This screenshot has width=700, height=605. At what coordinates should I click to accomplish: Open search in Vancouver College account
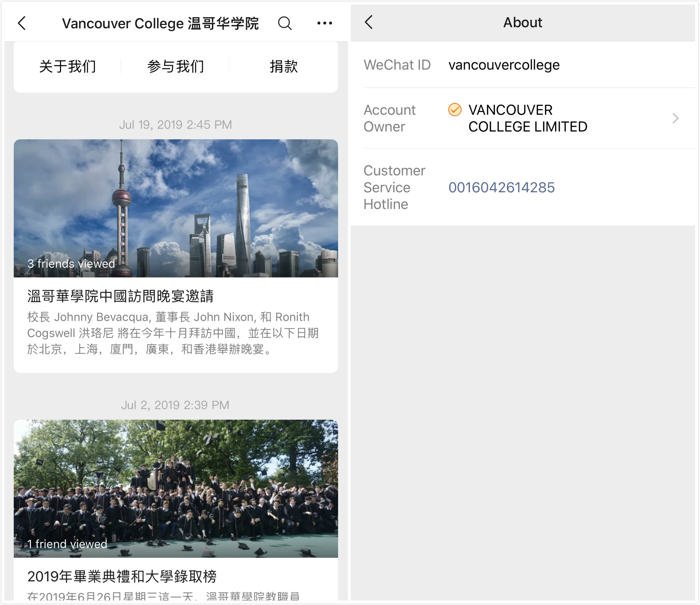(285, 23)
